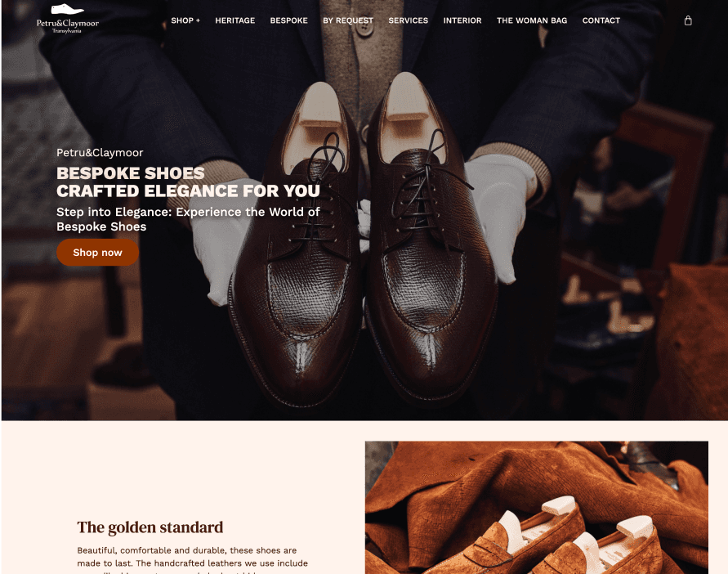Click the Shop now button
The image size is (728, 574).
pos(97,253)
